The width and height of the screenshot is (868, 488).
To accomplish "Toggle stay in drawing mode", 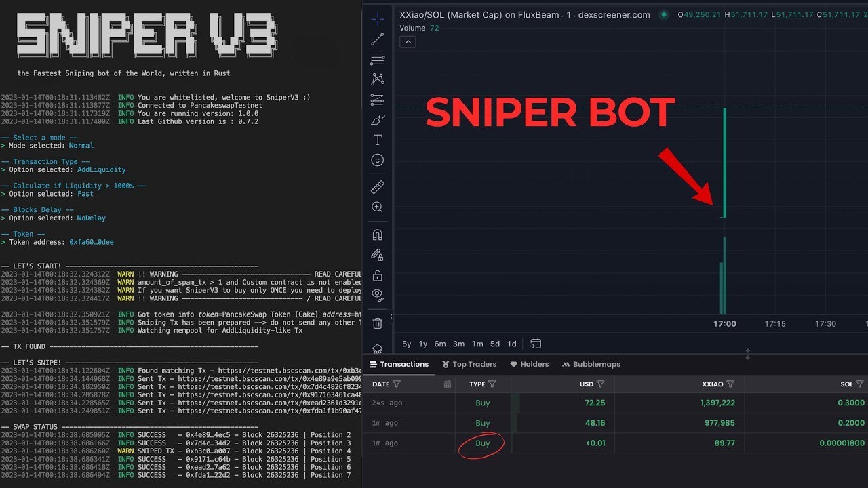I will [x=378, y=255].
